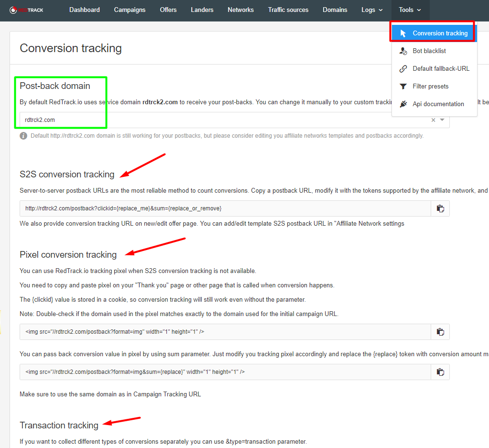Click the Filter presets funnel icon
The height and width of the screenshot is (448, 489).
click(403, 87)
